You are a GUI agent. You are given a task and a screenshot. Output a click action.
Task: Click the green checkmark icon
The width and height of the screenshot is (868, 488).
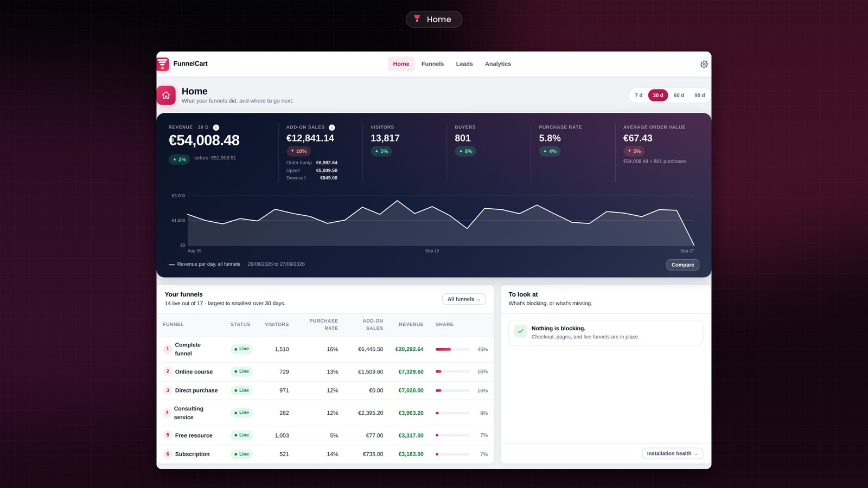pyautogui.click(x=520, y=331)
